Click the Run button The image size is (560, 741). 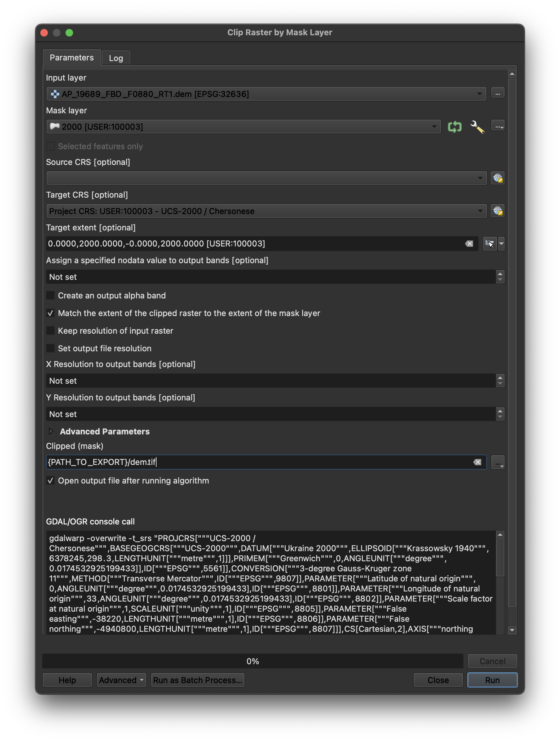pos(492,680)
